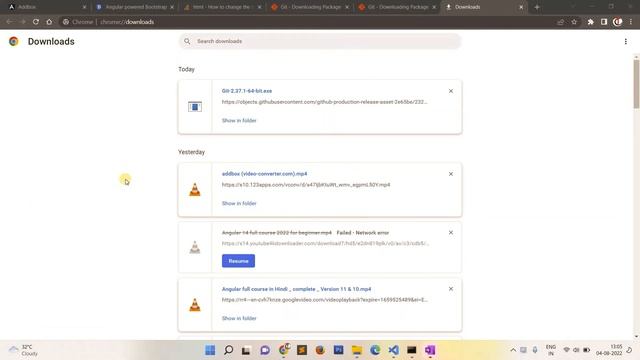Switch to the Angular powered Bootstrap tab
The width and height of the screenshot is (640, 360).
coord(136,7)
